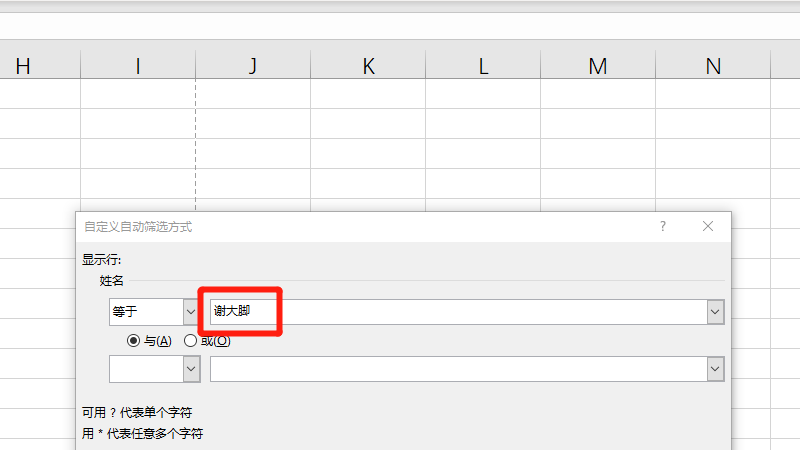This screenshot has height=450, width=800.
Task: Select column K header
Action: [x=368, y=66]
